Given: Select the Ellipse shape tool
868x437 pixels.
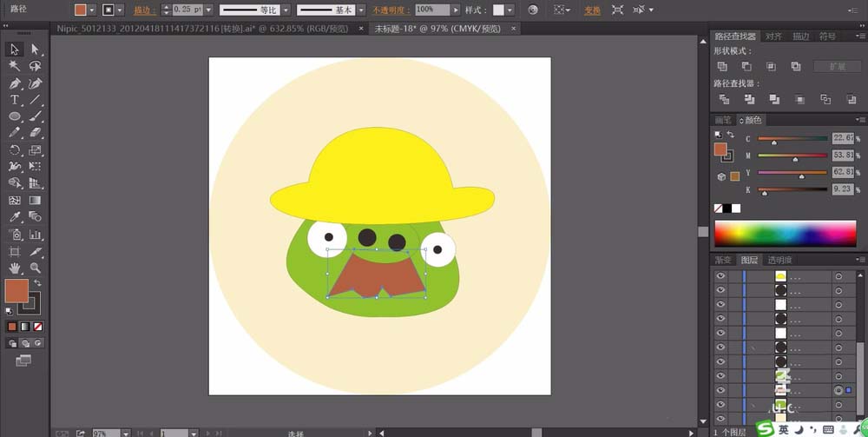Looking at the screenshot, I should (15, 116).
